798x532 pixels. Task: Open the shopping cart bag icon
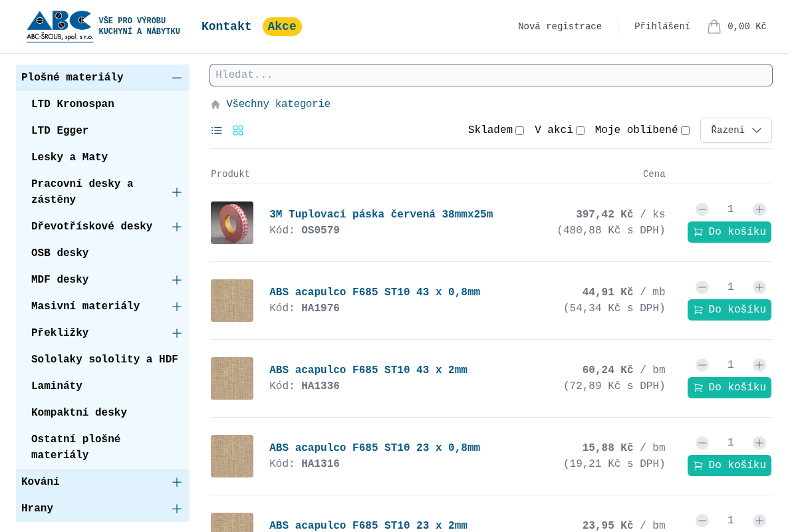tap(714, 27)
